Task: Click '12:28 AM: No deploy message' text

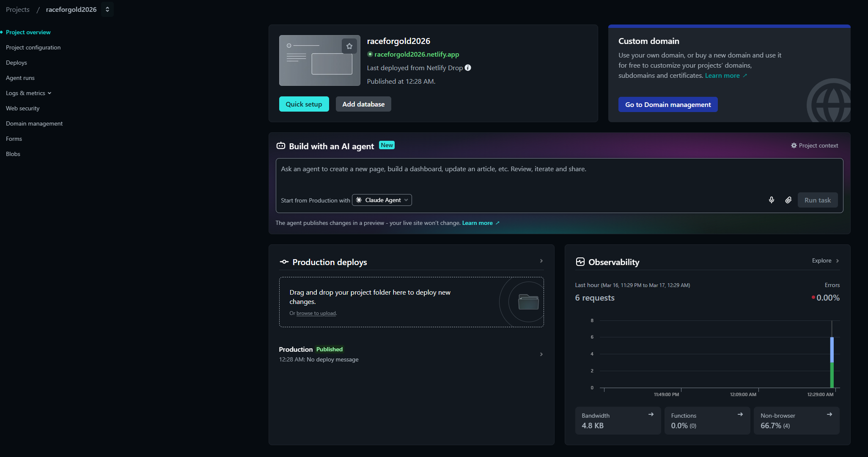Action: pos(319,359)
